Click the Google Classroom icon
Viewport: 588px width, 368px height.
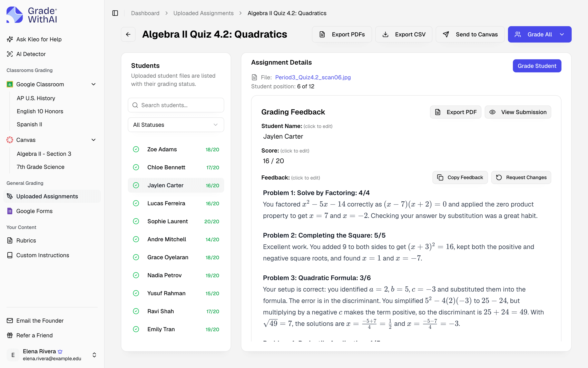[10, 84]
